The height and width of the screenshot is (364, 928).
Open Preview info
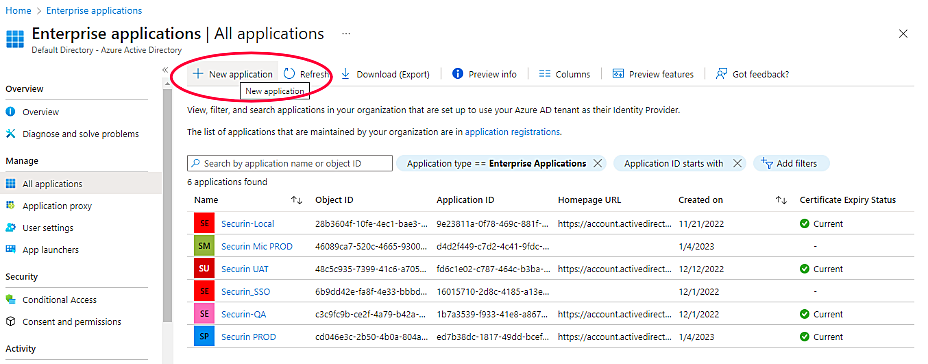[484, 74]
